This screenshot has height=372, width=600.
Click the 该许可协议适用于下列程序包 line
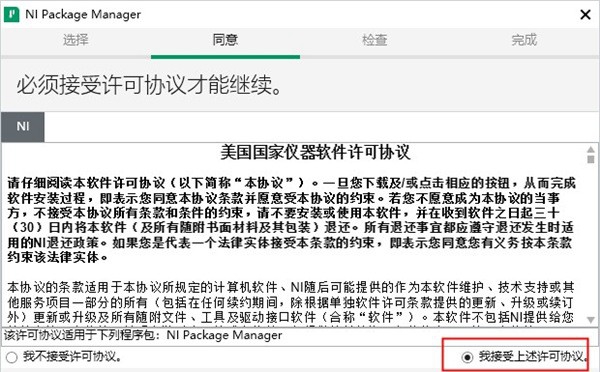pos(143,335)
